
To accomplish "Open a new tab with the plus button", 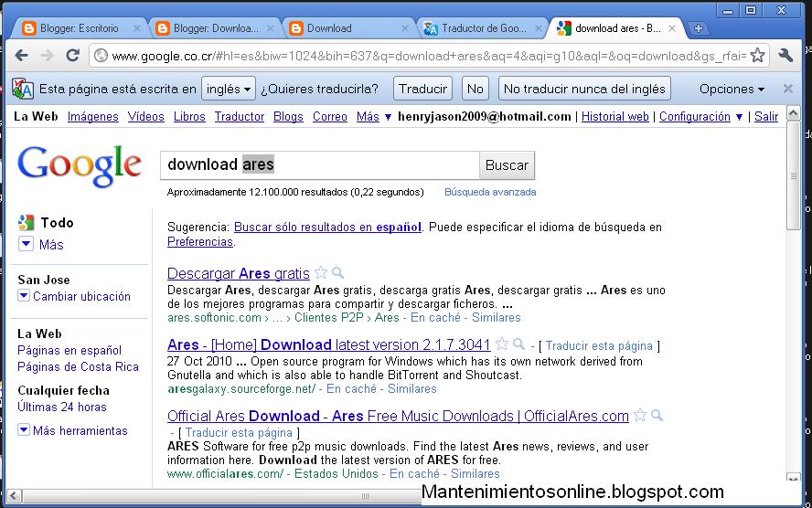I will tap(698, 28).
